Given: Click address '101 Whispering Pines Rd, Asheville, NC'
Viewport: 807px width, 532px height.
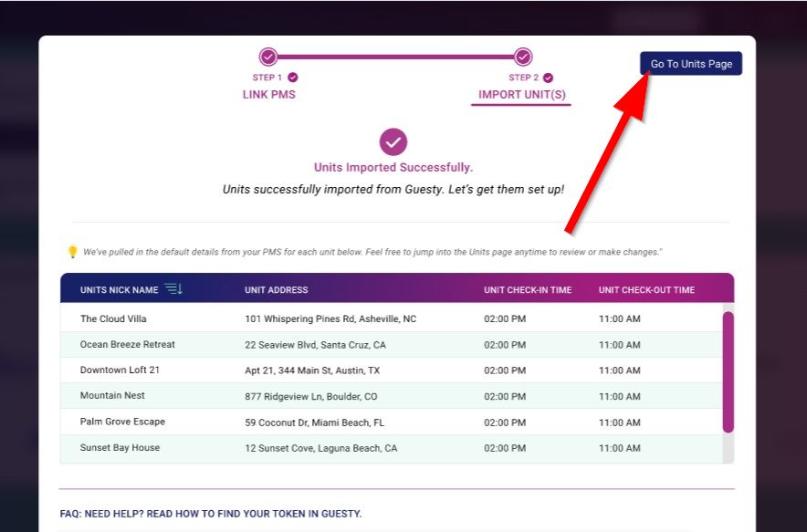Looking at the screenshot, I should [330, 319].
